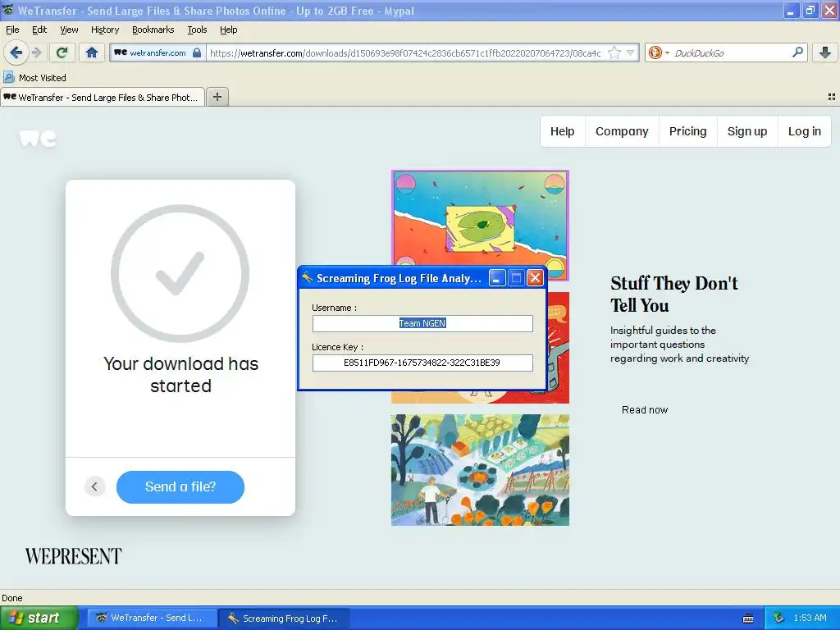Image resolution: width=840 pixels, height=630 pixels.
Task: Select the WeTransfer browser tab
Action: (x=102, y=97)
